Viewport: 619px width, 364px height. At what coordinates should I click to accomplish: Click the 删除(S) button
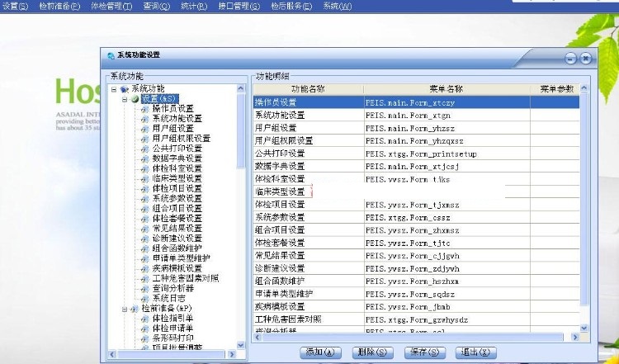pyautogui.click(x=373, y=352)
